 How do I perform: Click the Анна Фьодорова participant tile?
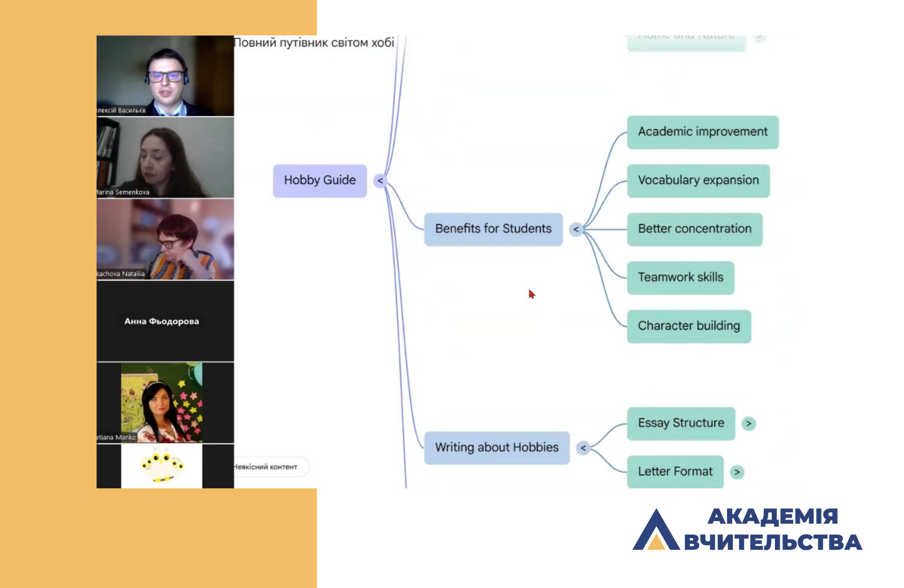[165, 321]
